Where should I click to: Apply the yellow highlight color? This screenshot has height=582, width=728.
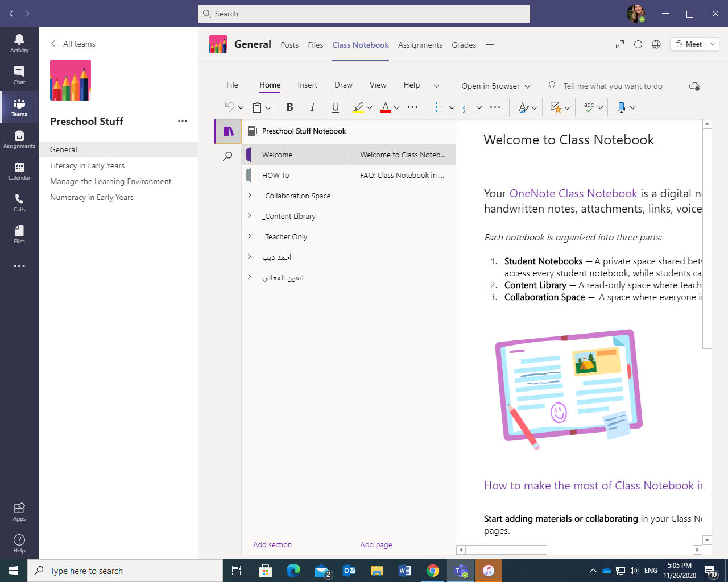(x=358, y=107)
